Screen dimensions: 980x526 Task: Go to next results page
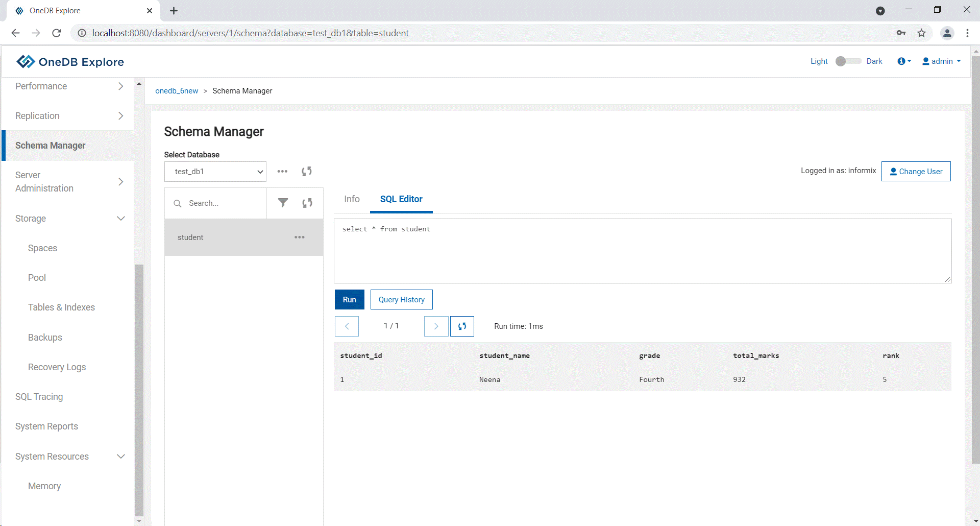[436, 326]
